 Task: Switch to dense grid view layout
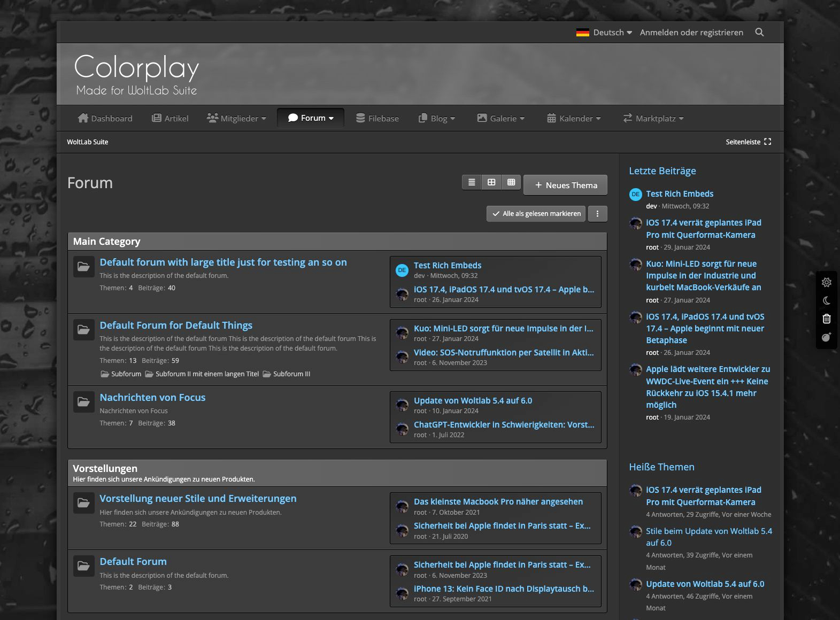pos(511,183)
